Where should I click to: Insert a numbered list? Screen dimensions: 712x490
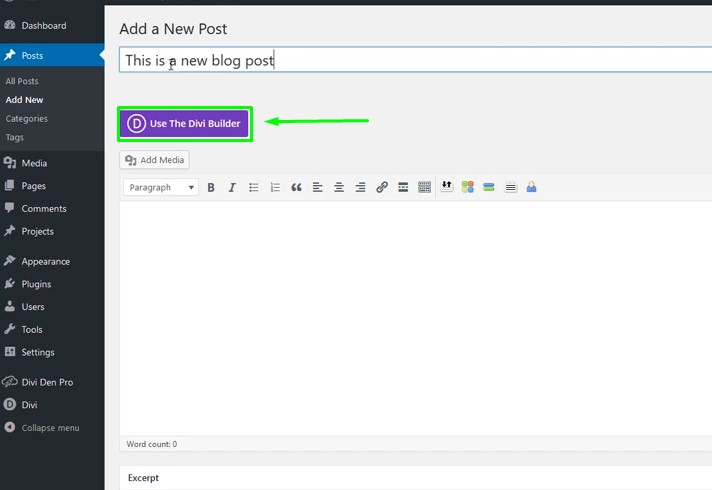click(275, 187)
